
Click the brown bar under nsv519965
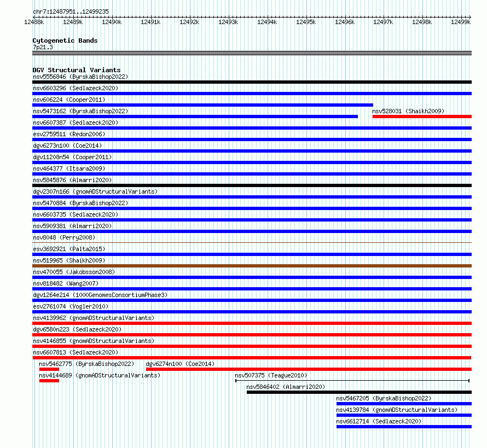pos(252,266)
